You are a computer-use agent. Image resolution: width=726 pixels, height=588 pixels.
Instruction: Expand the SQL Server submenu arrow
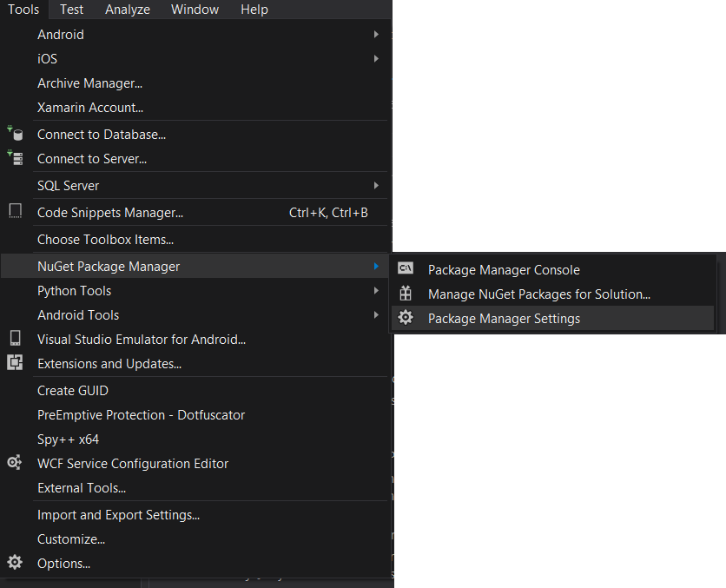[x=376, y=186]
